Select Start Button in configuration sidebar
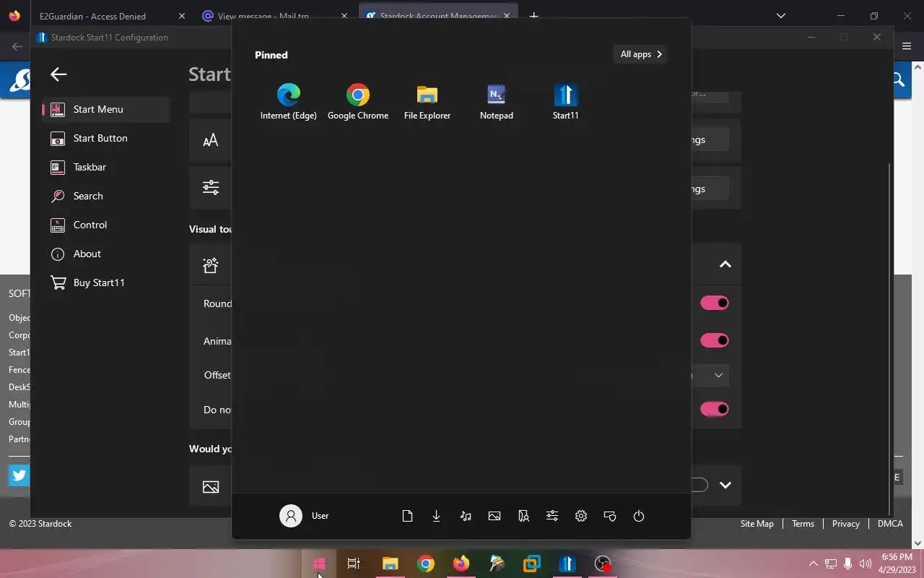This screenshot has width=924, height=578. click(x=106, y=138)
